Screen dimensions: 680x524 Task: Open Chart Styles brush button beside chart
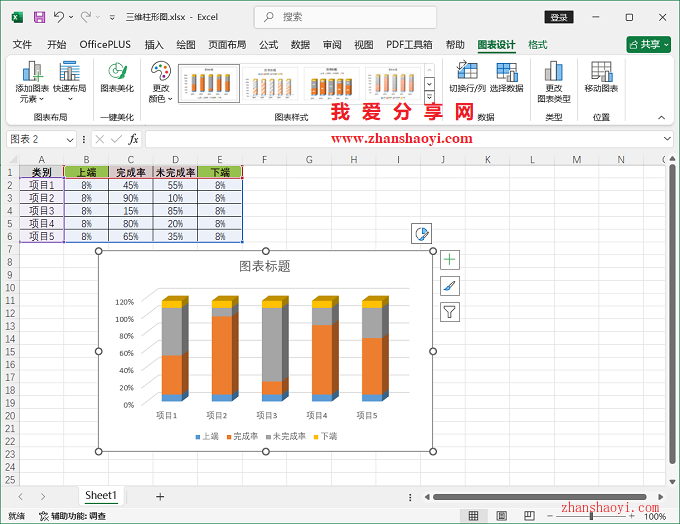pos(450,286)
